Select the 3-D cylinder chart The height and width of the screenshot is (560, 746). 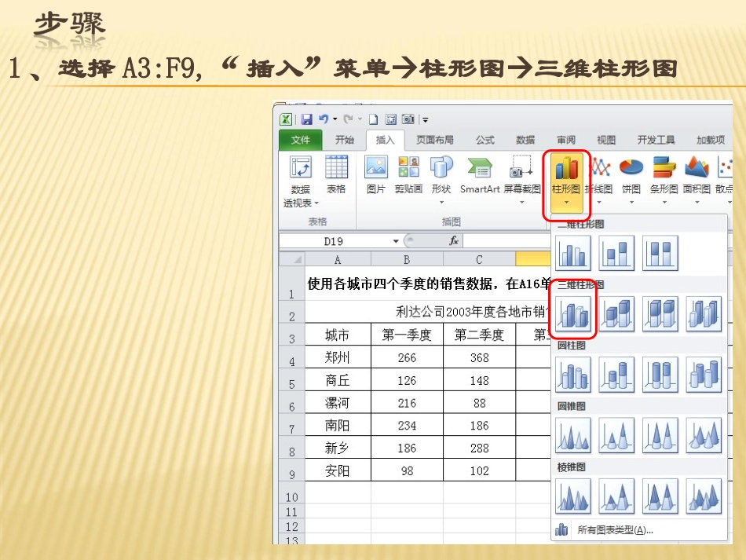704,375
